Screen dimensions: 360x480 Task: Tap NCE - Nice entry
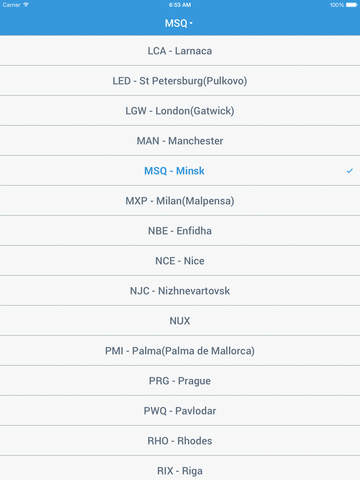point(180,261)
